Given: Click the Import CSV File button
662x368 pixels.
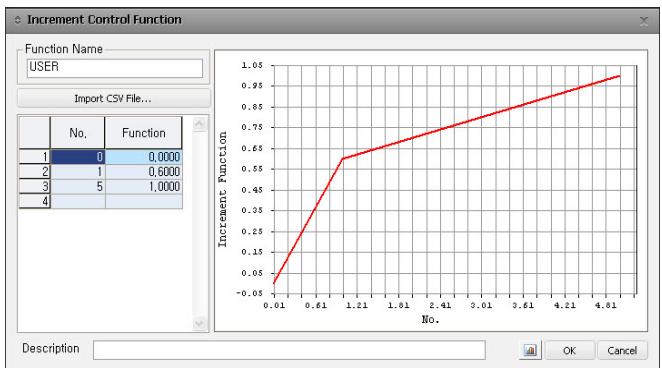Looking at the screenshot, I should [113, 98].
